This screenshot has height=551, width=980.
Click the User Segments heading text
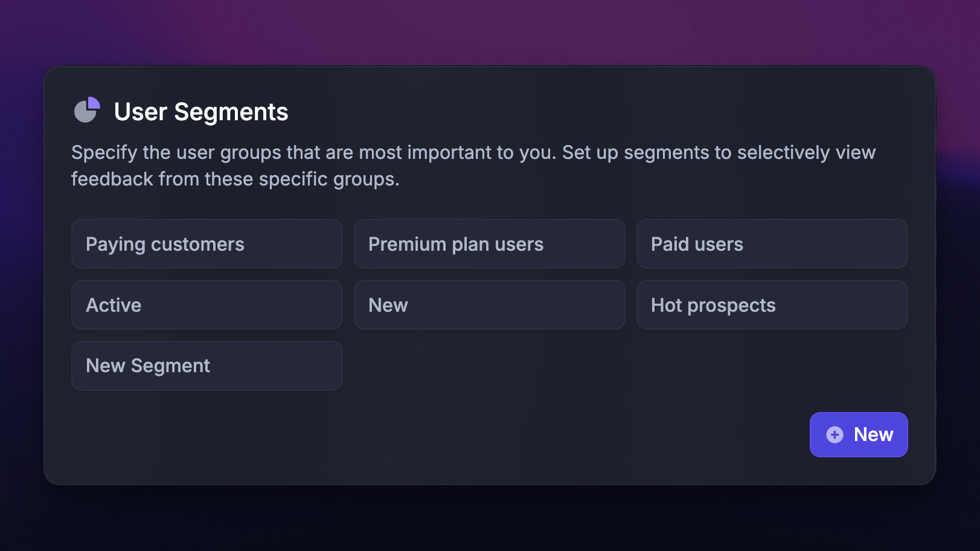[201, 112]
